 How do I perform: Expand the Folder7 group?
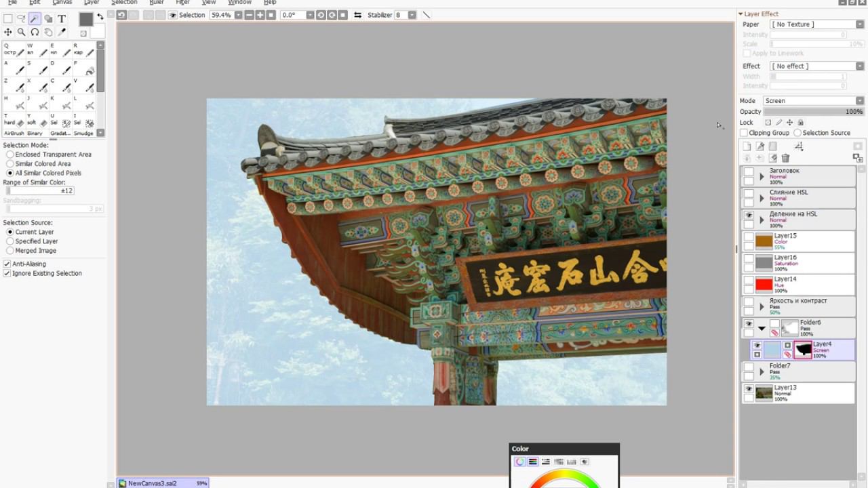tap(762, 372)
